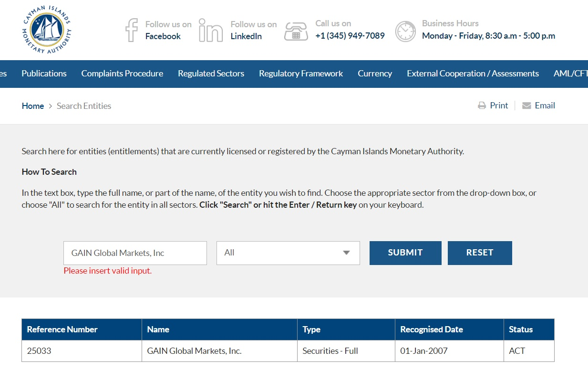Image resolution: width=588 pixels, height=382 pixels.
Task: Click the telephone icon beside Call us on
Action: 296,31
